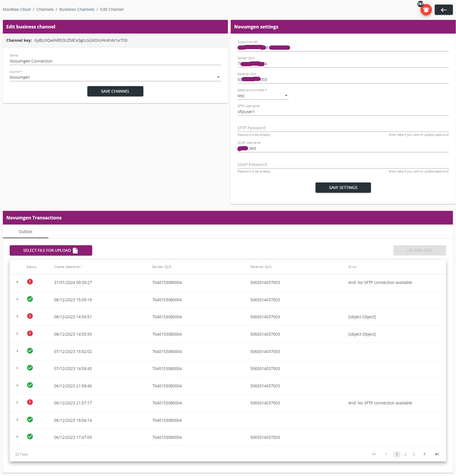
Task: Click the SAVE SETTINGS button
Action: [343, 188]
